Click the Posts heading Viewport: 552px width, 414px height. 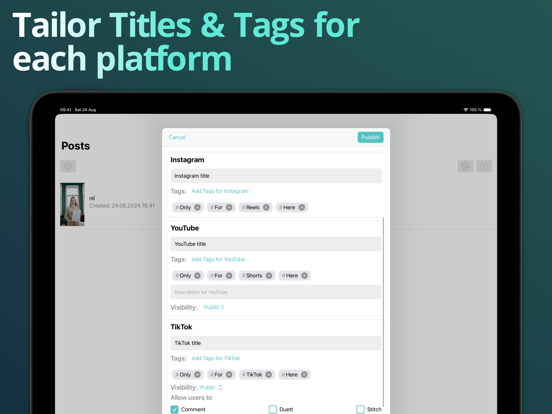click(x=76, y=146)
